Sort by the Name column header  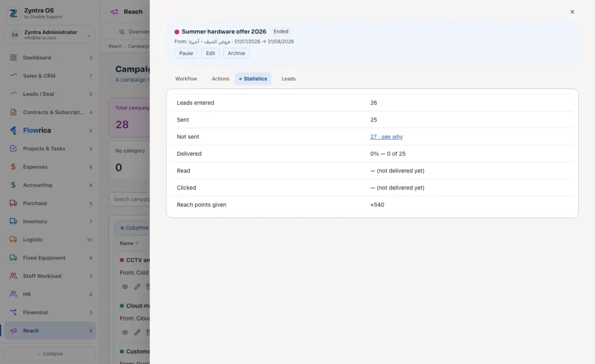tap(129, 243)
